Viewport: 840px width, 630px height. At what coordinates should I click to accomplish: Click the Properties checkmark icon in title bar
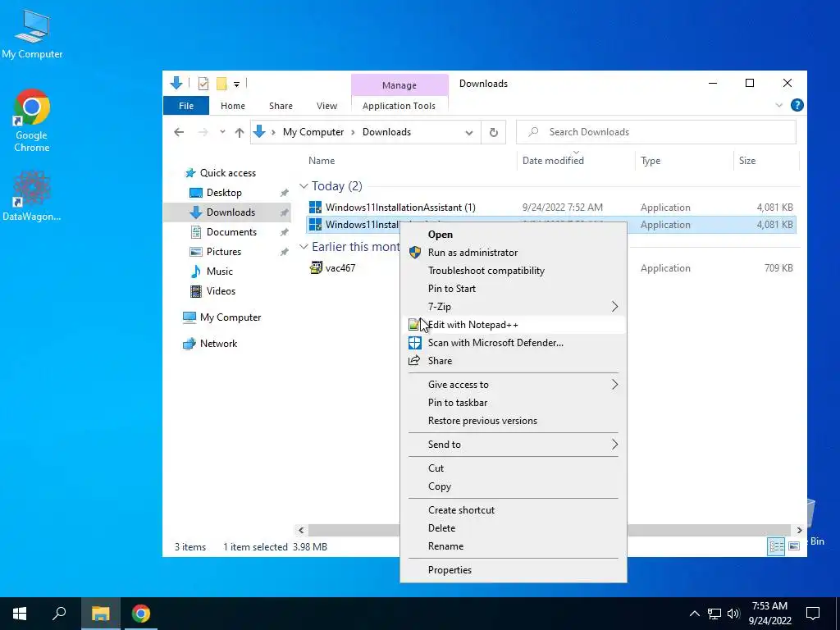[x=203, y=84]
